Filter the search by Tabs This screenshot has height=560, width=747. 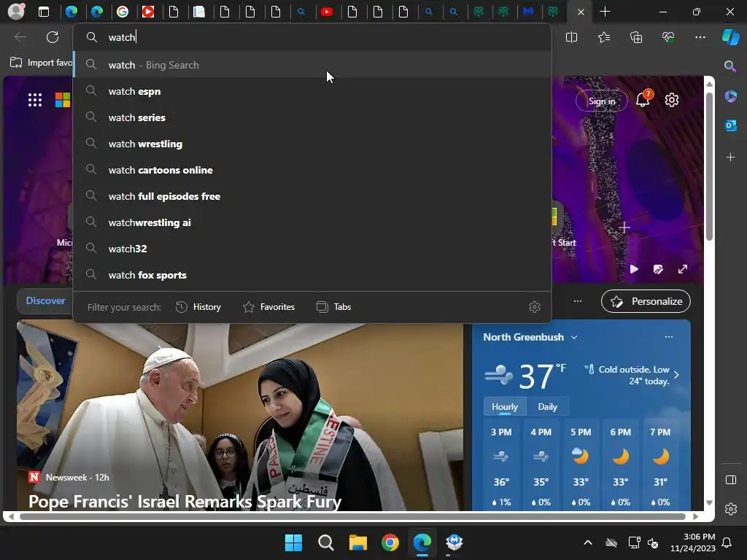333,307
